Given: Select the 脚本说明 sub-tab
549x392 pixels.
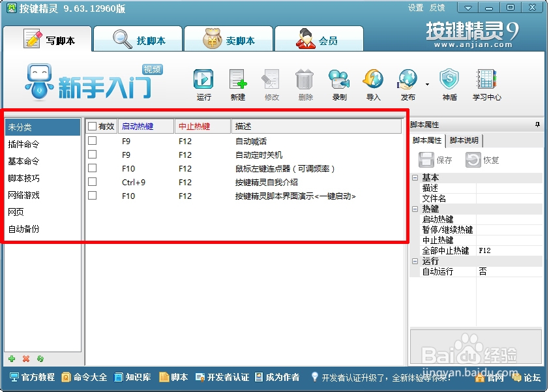Looking at the screenshot, I should pos(464,140).
